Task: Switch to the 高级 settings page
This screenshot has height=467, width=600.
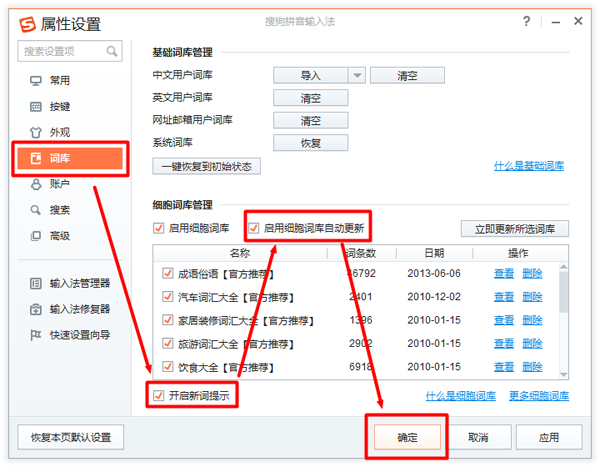Action: (60, 236)
